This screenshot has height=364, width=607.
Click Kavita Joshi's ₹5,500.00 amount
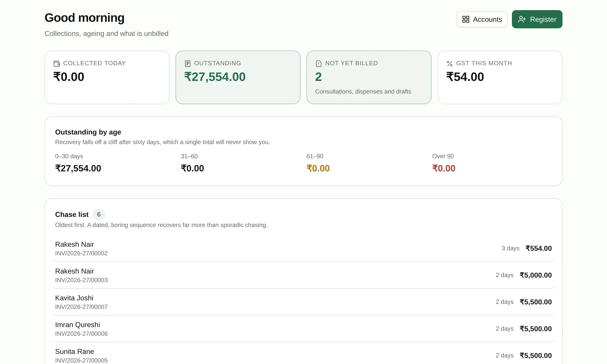536,302
